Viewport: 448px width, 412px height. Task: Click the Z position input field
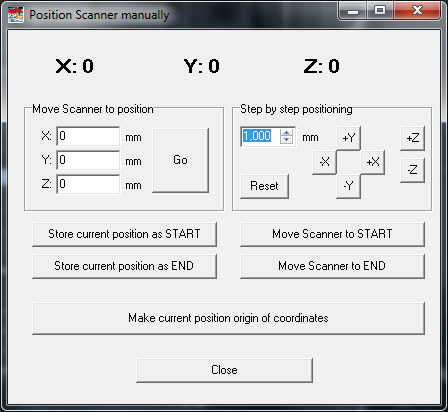[88, 184]
